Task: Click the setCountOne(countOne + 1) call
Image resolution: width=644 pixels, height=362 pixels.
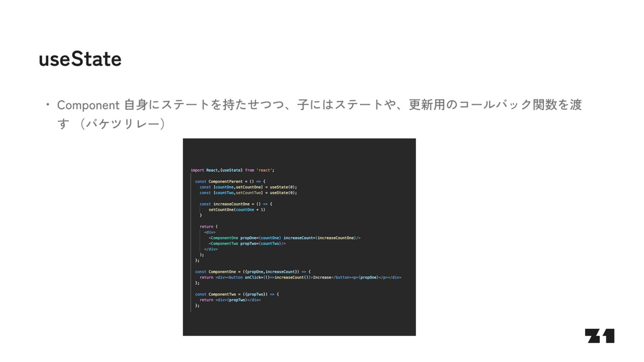Action: click(x=236, y=209)
